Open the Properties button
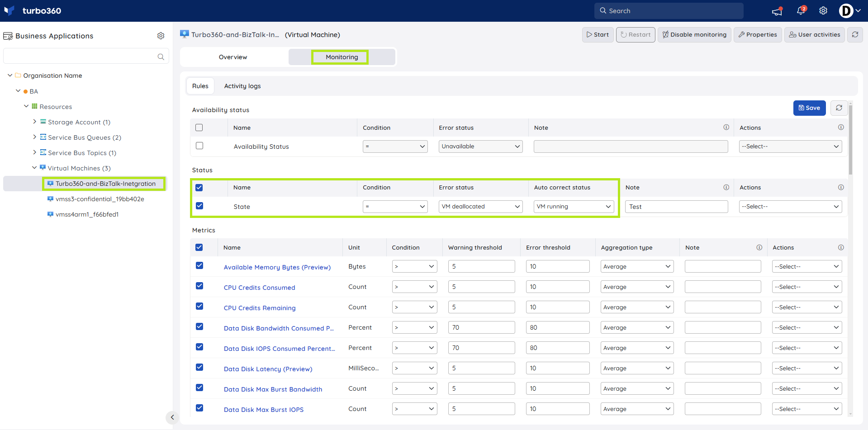The image size is (868, 430). pyautogui.click(x=758, y=34)
